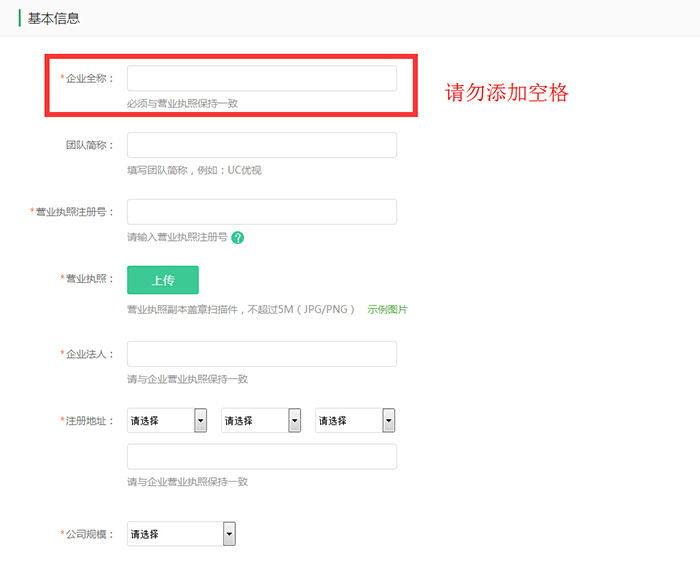Expand the 公司规模 dropdown
This screenshot has height=588, width=700.
click(x=181, y=534)
